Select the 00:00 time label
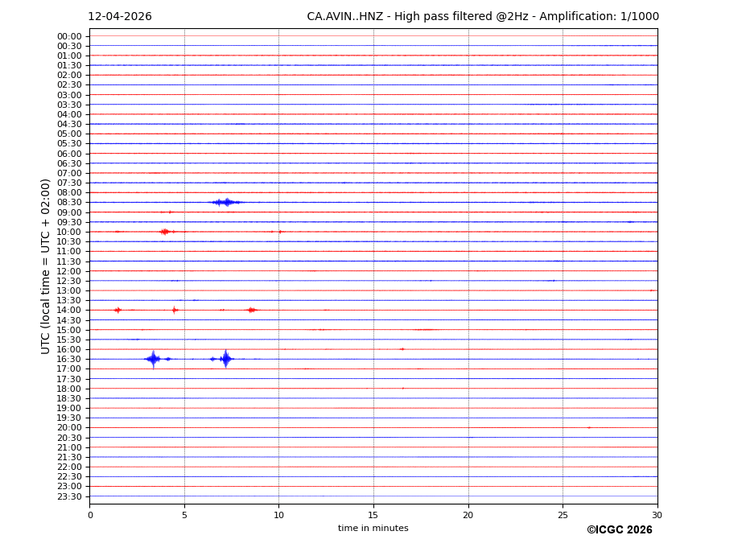This screenshot has width=746, height=560. [69, 36]
